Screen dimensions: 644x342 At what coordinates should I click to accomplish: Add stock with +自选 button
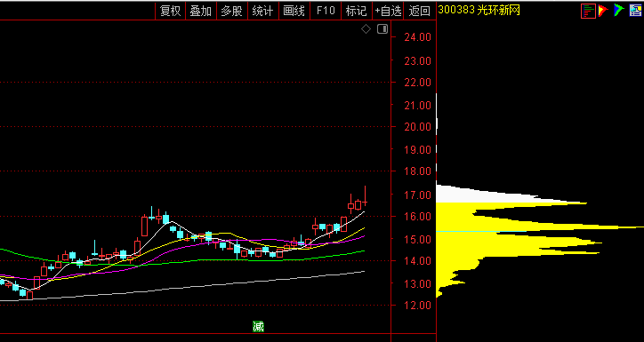pos(388,11)
